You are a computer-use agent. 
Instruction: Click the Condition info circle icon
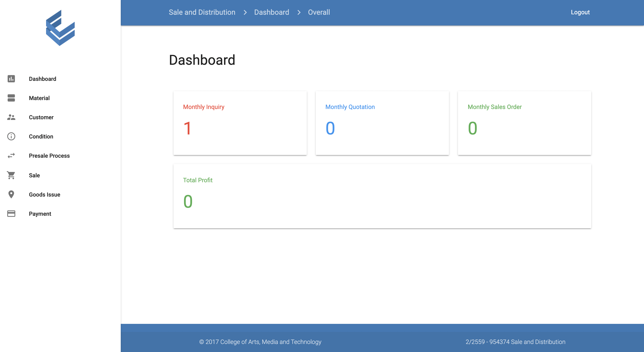click(x=11, y=136)
